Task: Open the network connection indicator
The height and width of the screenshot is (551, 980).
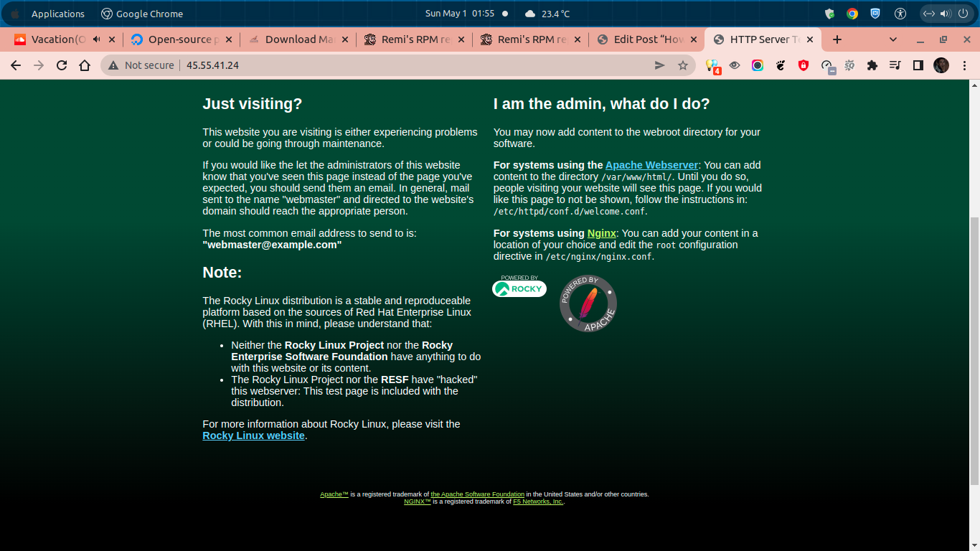Action: [928, 14]
